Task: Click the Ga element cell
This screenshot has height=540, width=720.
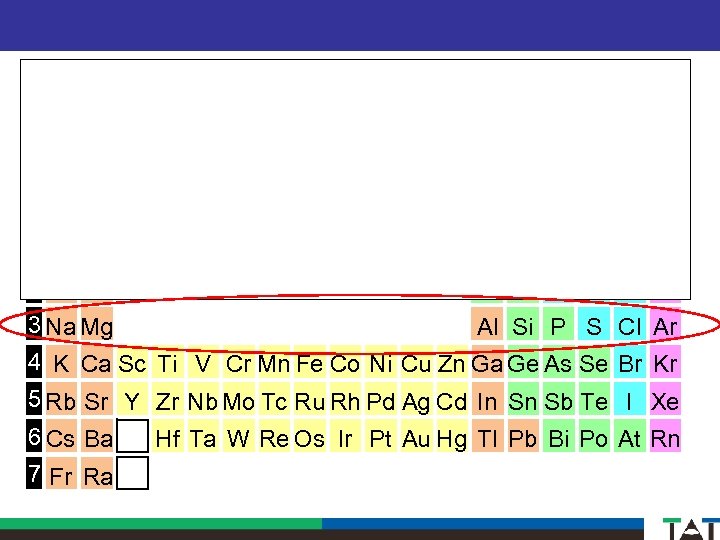Action: tap(487, 362)
